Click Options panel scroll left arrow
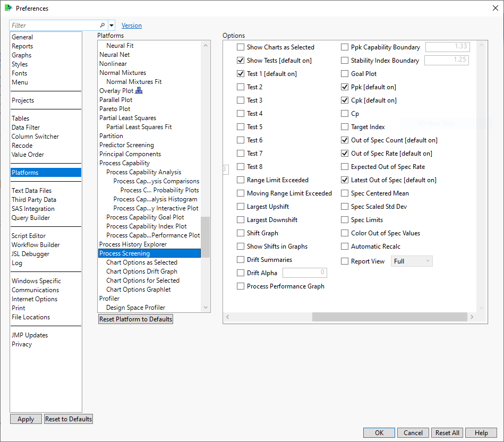This screenshot has height=442, width=504. 228,317
